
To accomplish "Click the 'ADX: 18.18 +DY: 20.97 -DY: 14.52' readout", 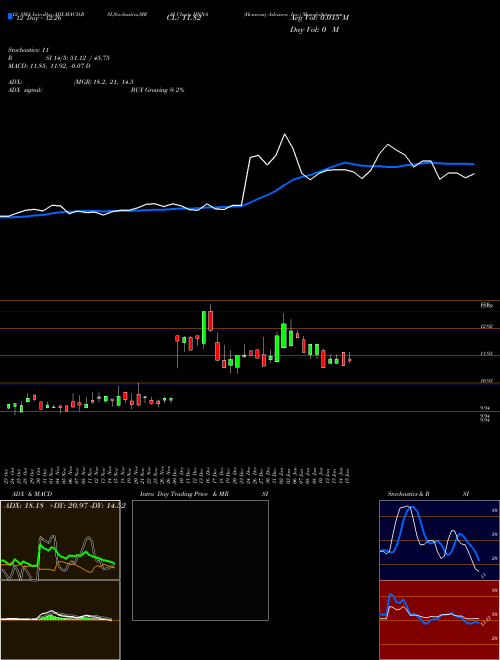I will (x=64, y=506).
